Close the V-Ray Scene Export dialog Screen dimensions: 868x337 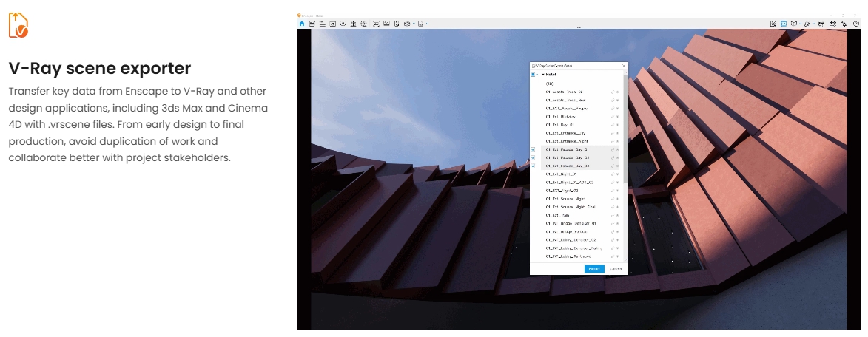tap(624, 66)
